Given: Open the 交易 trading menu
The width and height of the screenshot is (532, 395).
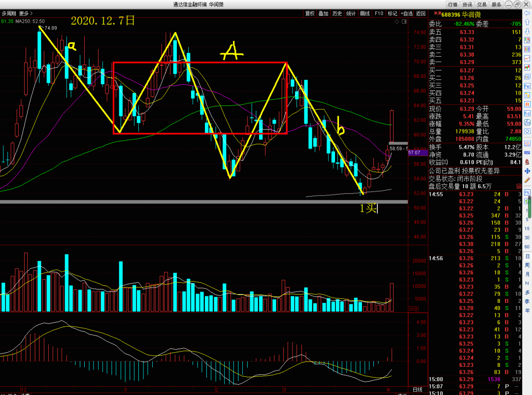Looking at the screenshot, I should [x=482, y=4].
